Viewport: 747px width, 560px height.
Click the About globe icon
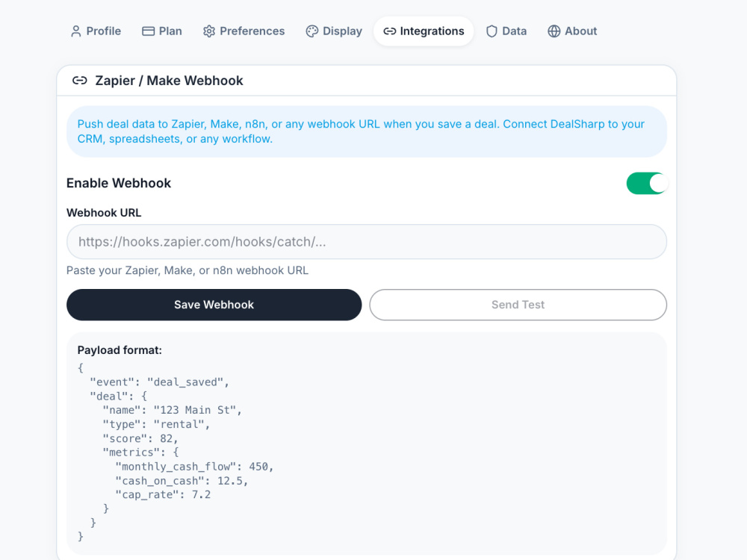tap(554, 31)
